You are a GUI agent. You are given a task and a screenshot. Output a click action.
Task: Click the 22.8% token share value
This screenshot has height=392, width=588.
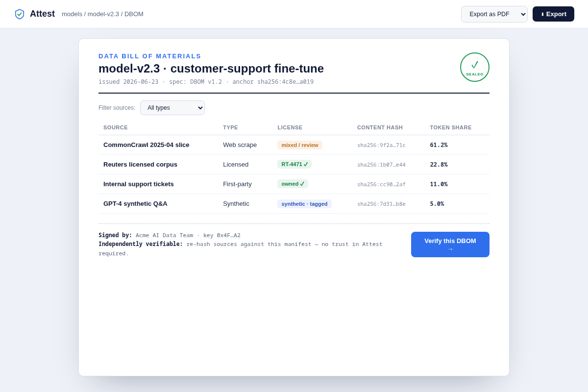pyautogui.click(x=439, y=165)
